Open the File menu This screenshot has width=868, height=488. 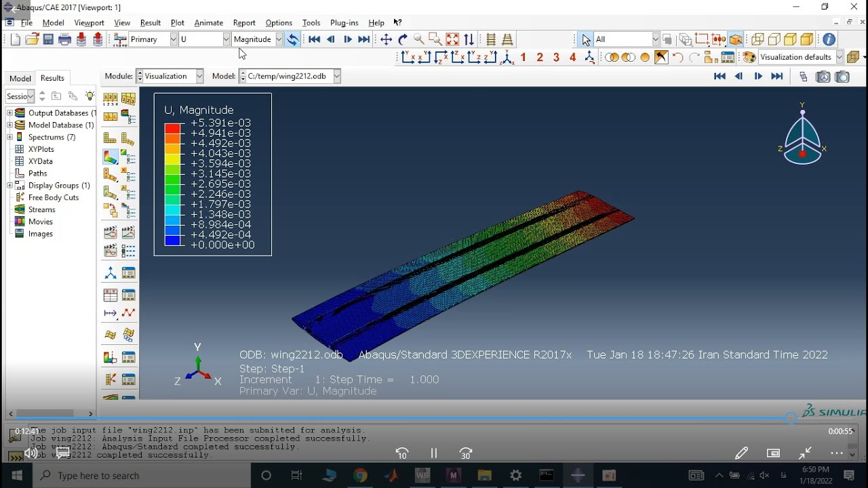pyautogui.click(x=26, y=23)
